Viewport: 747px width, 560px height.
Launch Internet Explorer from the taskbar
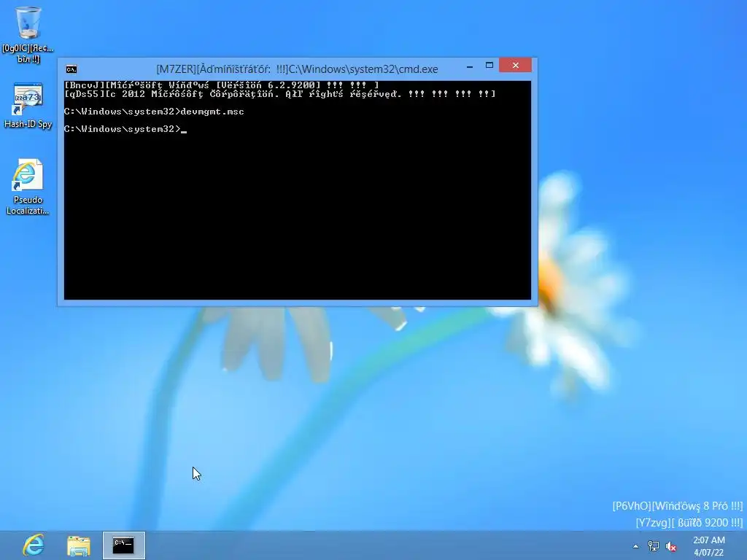34,545
